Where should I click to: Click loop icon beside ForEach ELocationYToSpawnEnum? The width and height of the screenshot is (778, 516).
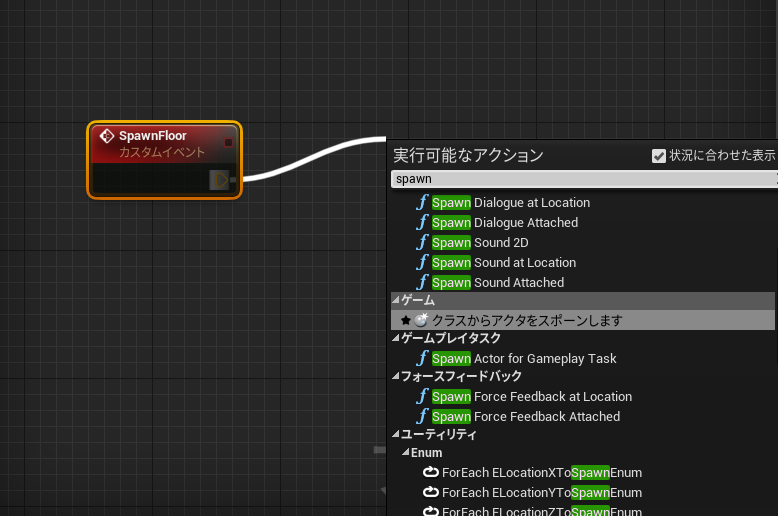[431, 492]
